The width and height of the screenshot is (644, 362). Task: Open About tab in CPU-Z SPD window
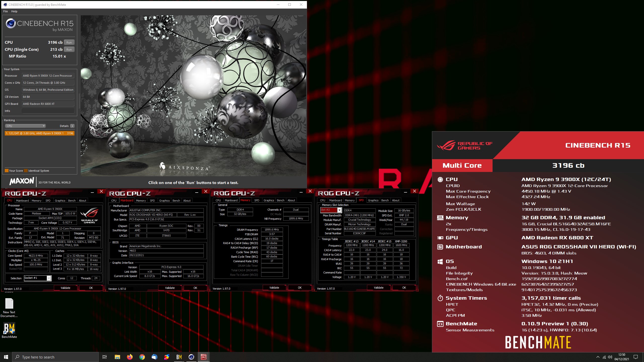point(395,200)
